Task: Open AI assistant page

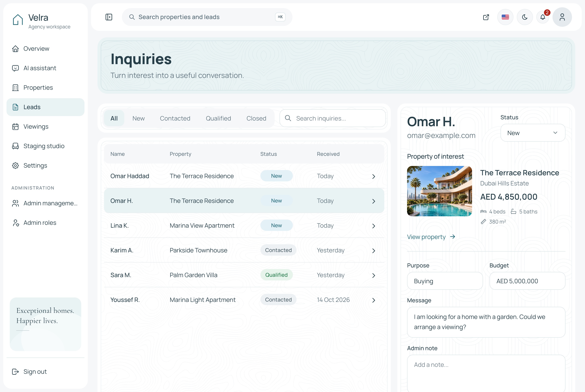Action: pos(45,68)
